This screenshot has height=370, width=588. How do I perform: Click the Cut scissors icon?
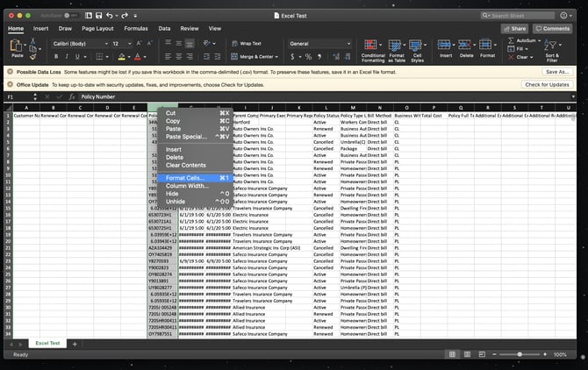tap(32, 40)
